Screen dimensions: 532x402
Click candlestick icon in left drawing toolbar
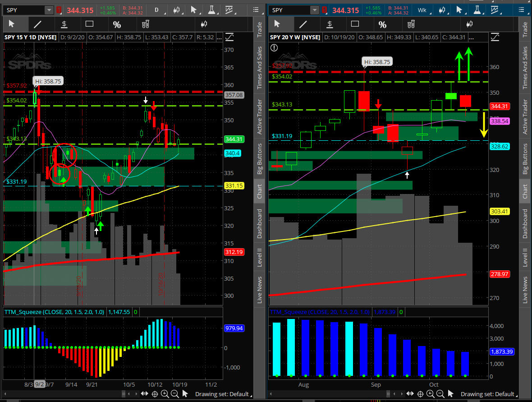tap(204, 24)
